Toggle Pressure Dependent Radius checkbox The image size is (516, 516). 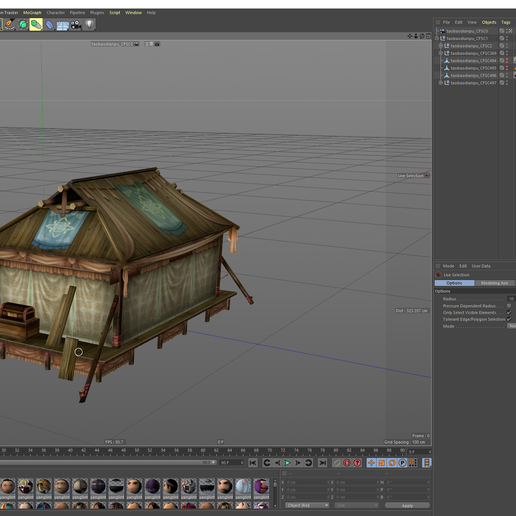509,306
